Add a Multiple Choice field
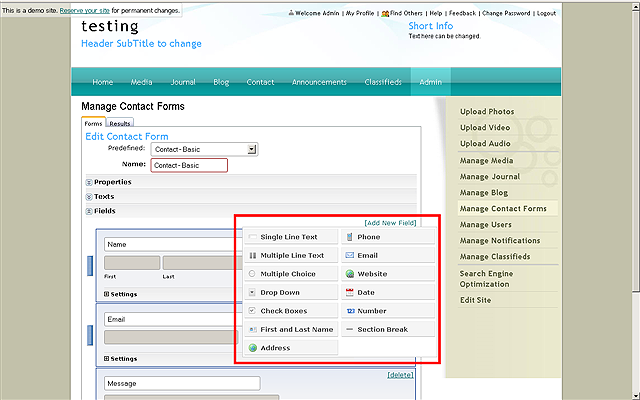The width and height of the screenshot is (640, 400). (x=290, y=274)
